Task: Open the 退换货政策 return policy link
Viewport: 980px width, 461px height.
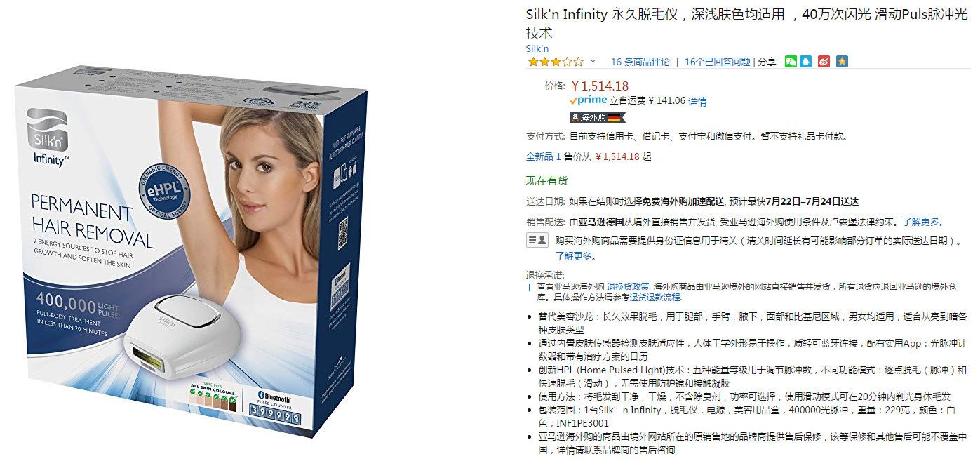Action: 628,287
